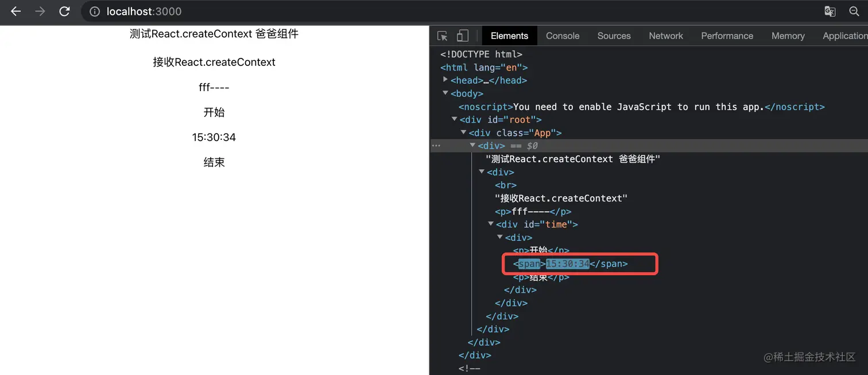This screenshot has width=868, height=375.
Task: Collapse the selected div $0 node
Action: point(473,146)
